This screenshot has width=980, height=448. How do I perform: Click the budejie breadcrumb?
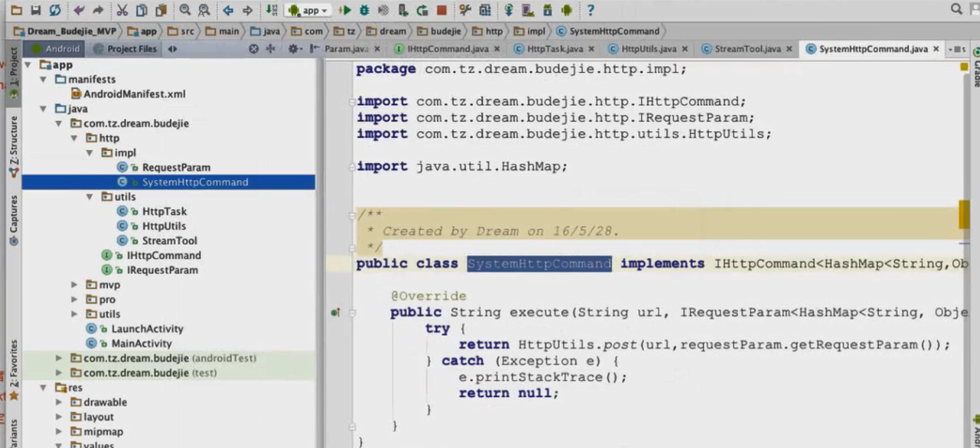click(439, 31)
